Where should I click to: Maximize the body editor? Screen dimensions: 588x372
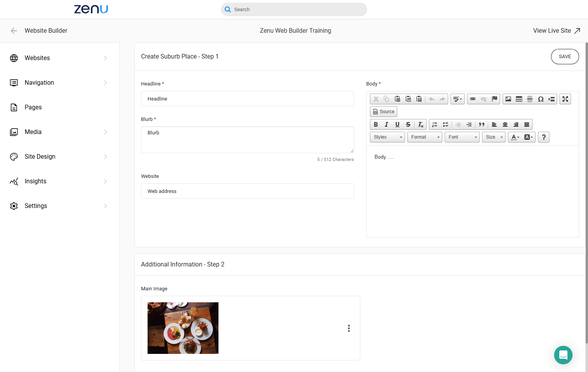pyautogui.click(x=565, y=99)
